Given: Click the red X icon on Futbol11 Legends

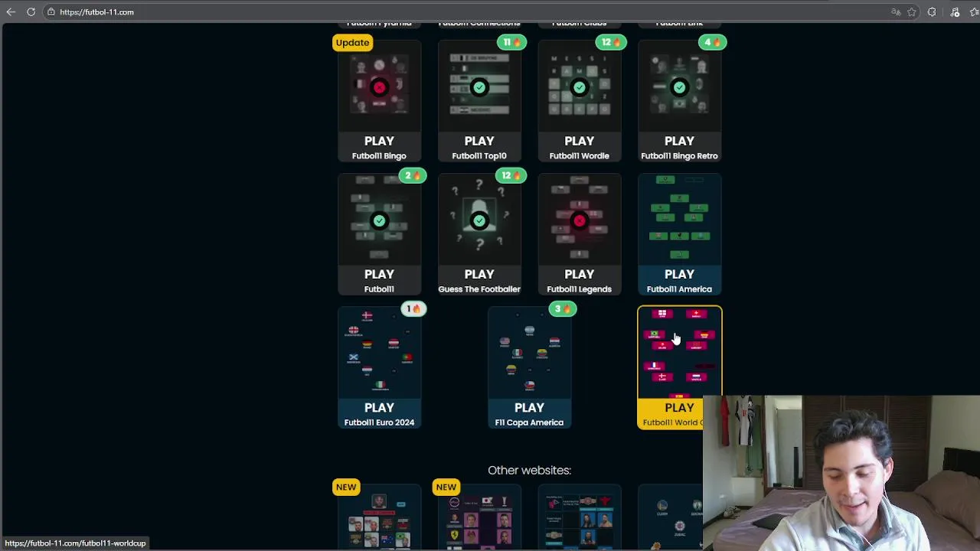Looking at the screenshot, I should click(x=580, y=220).
